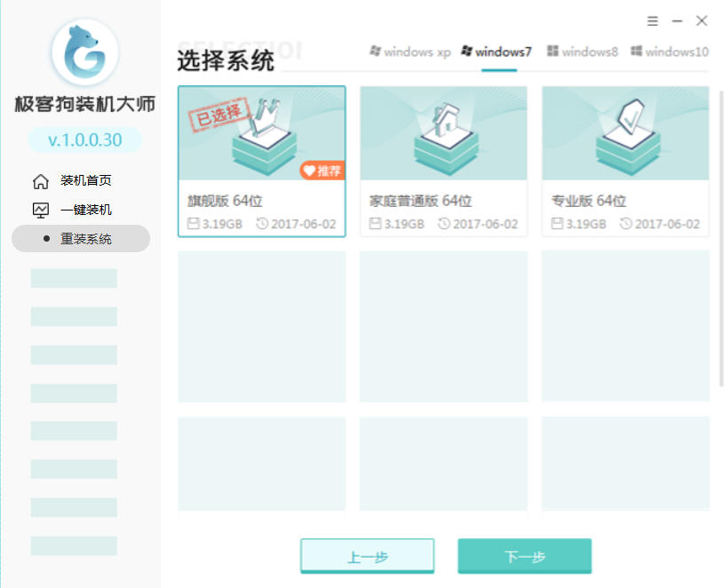This screenshot has width=724, height=588.
Task: Click the 极客狗装机大师 title text
Action: point(85,104)
